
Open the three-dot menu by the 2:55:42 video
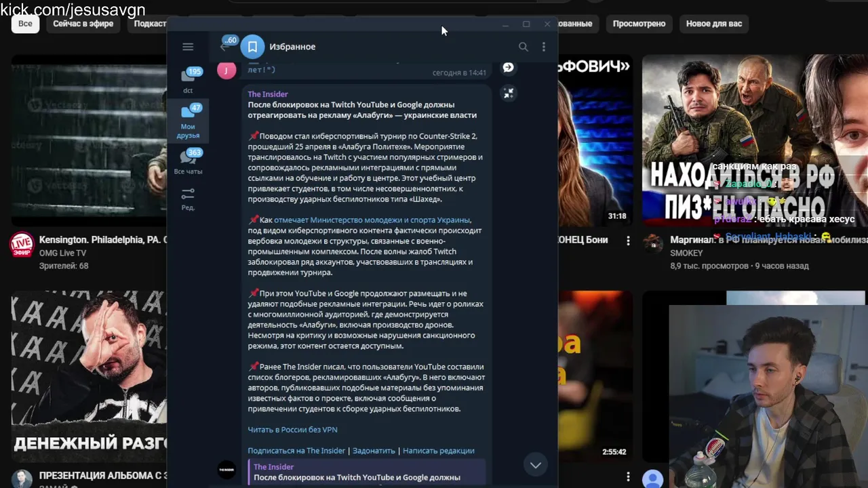pyautogui.click(x=628, y=476)
